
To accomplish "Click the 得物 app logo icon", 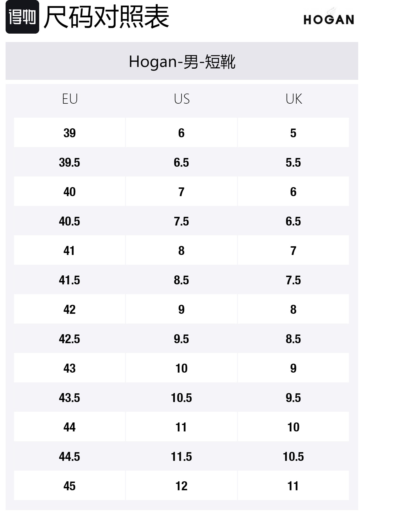I will 22,17.
